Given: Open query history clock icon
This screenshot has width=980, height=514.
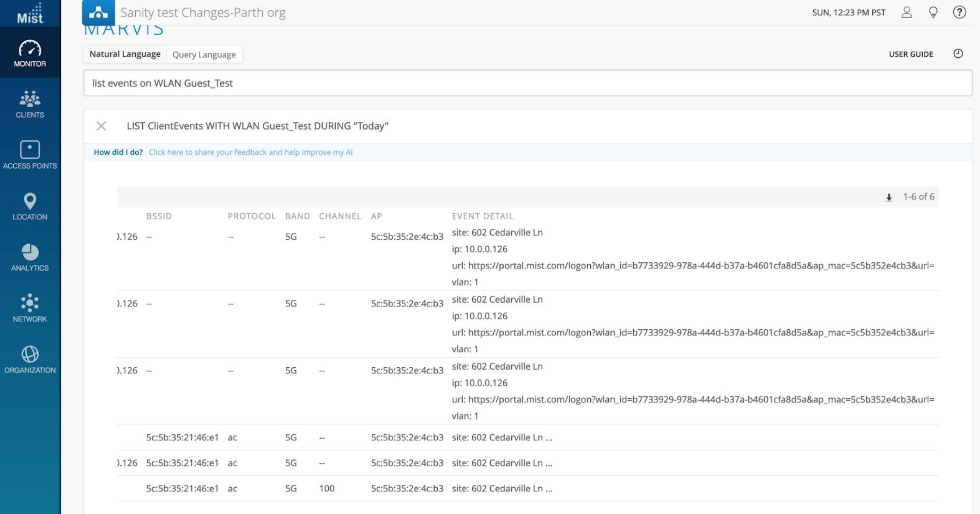Looking at the screenshot, I should tap(958, 54).
